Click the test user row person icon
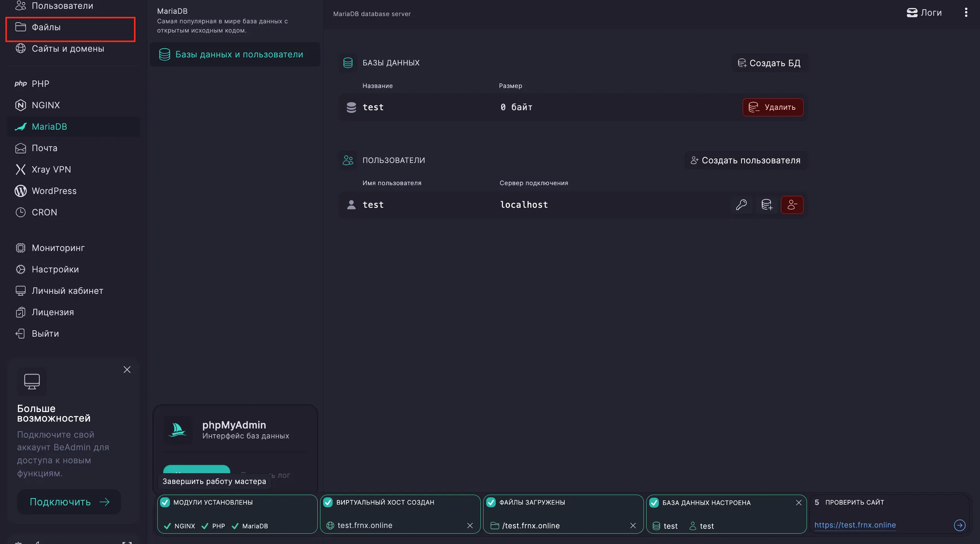The image size is (980, 544). [x=351, y=205]
